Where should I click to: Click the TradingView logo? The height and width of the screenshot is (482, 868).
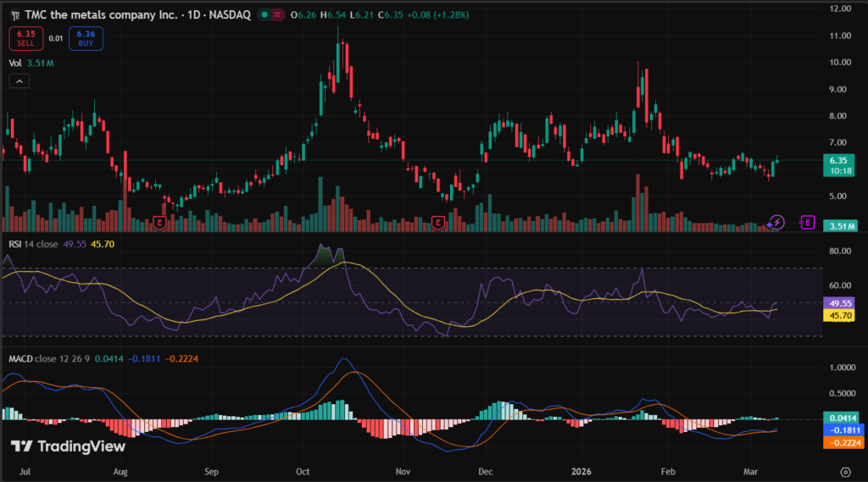[68, 446]
